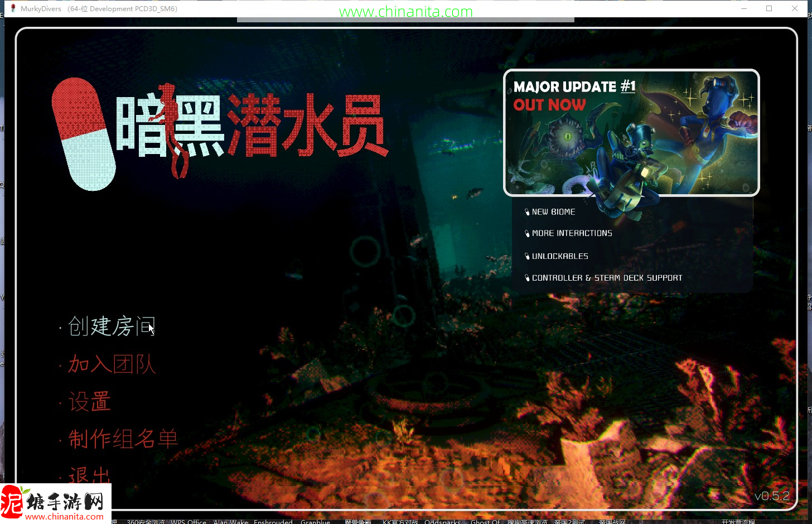The image size is (812, 524).
Task: Maximize the MurkyDivers window
Action: pyautogui.click(x=769, y=8)
